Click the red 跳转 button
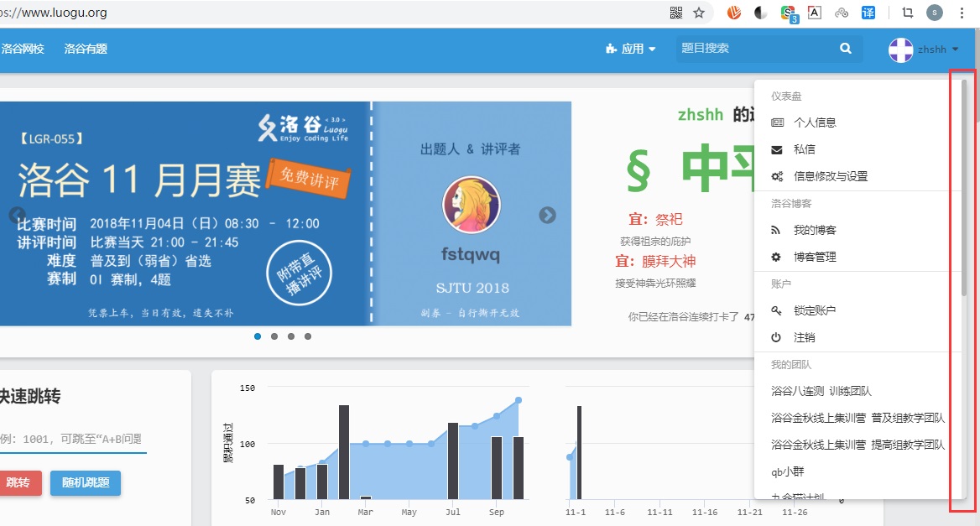The height and width of the screenshot is (526, 980). [x=20, y=483]
